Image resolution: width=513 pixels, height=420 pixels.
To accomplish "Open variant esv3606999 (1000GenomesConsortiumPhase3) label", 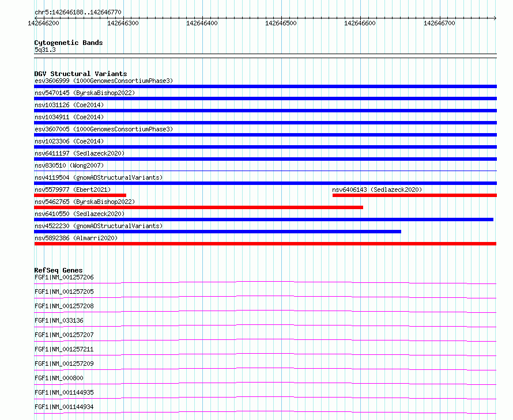I will 104,81.
